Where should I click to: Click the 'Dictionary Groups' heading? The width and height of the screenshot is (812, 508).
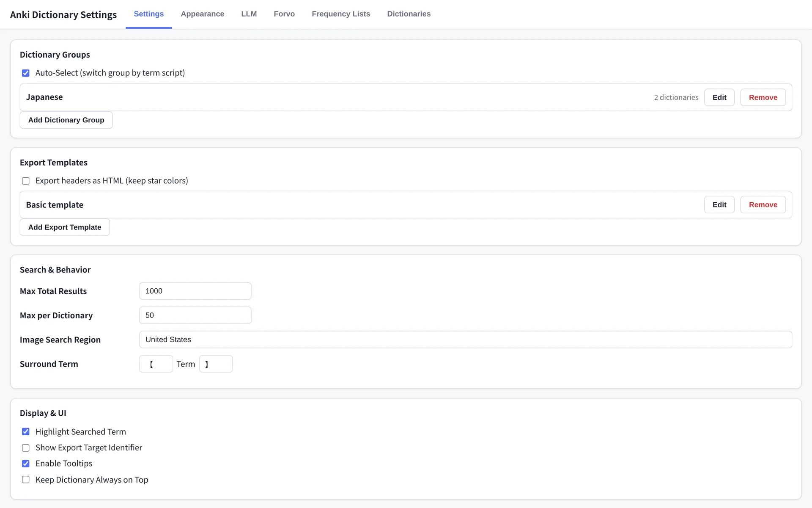55,55
